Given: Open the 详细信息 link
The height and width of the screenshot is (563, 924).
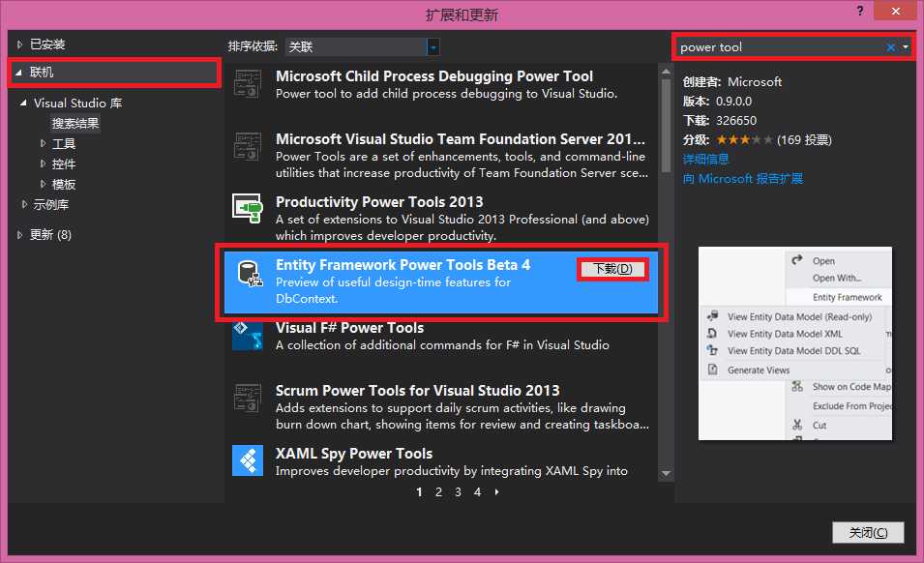Looking at the screenshot, I should (x=705, y=159).
